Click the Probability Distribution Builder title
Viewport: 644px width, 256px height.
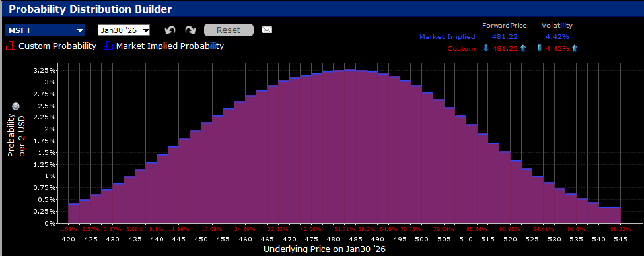pyautogui.click(x=90, y=9)
